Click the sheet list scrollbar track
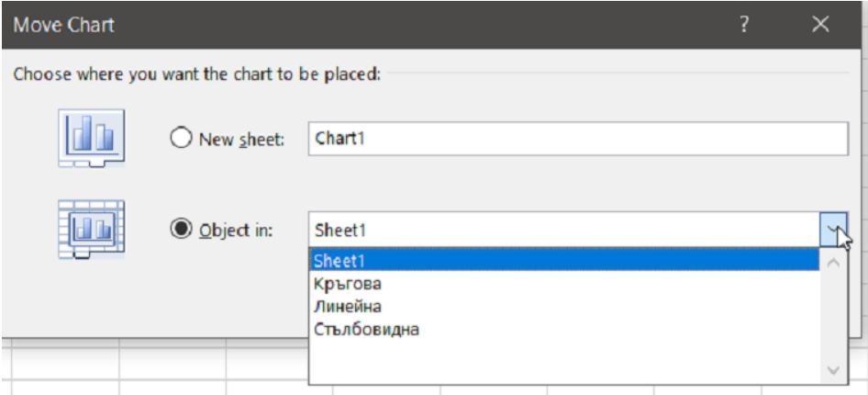868x395 pixels. (x=833, y=317)
